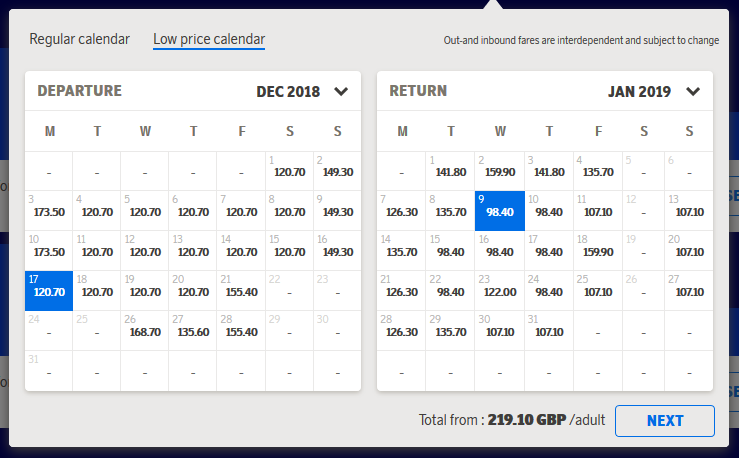This screenshot has height=458, width=739.
Task: Switch to the Regular calendar tab
Action: tap(79, 39)
